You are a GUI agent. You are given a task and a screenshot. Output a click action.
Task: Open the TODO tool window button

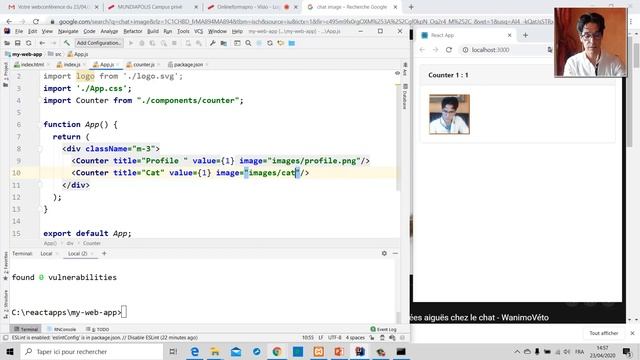pos(98,329)
